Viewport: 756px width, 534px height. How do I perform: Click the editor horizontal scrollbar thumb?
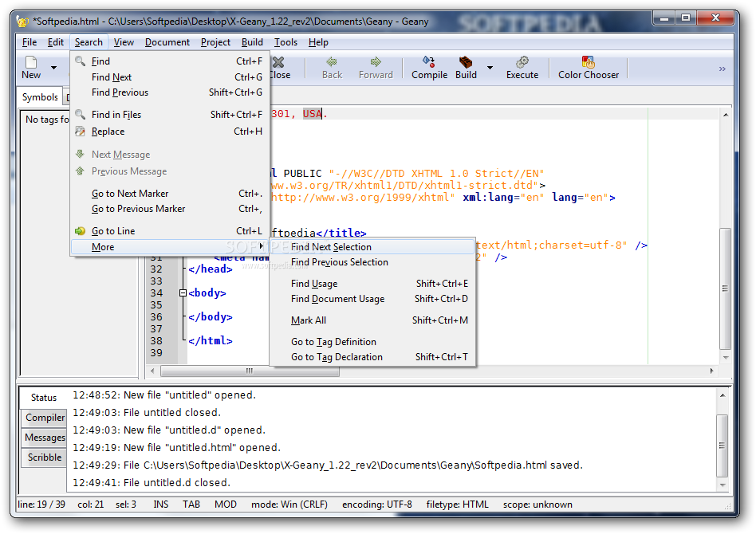point(250,371)
